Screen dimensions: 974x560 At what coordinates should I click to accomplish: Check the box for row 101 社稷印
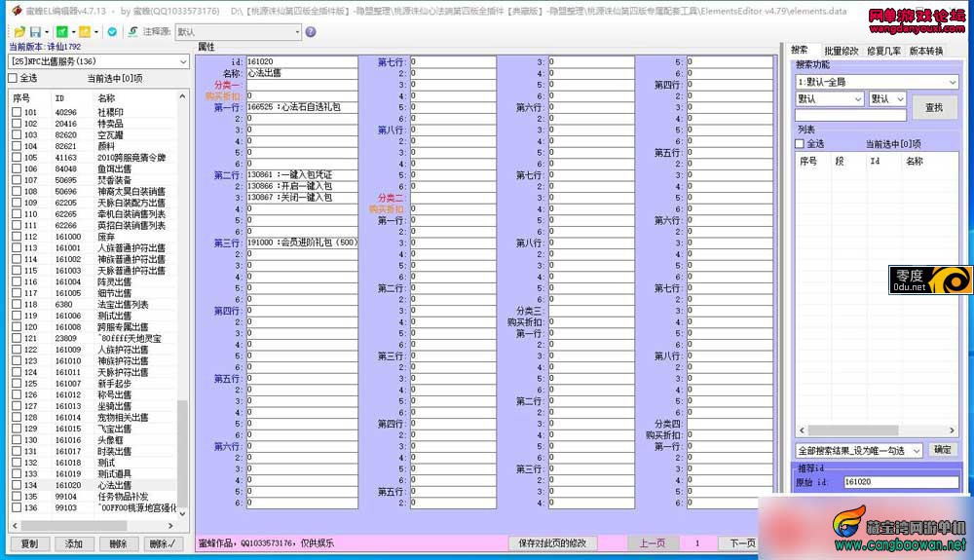(17, 112)
